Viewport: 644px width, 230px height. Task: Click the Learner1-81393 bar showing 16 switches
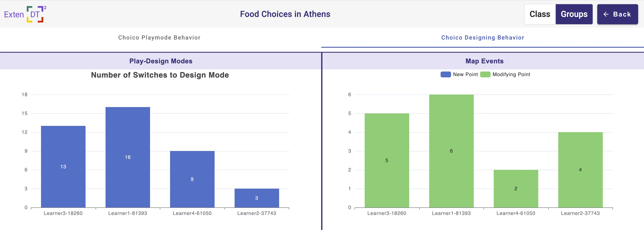[128, 157]
